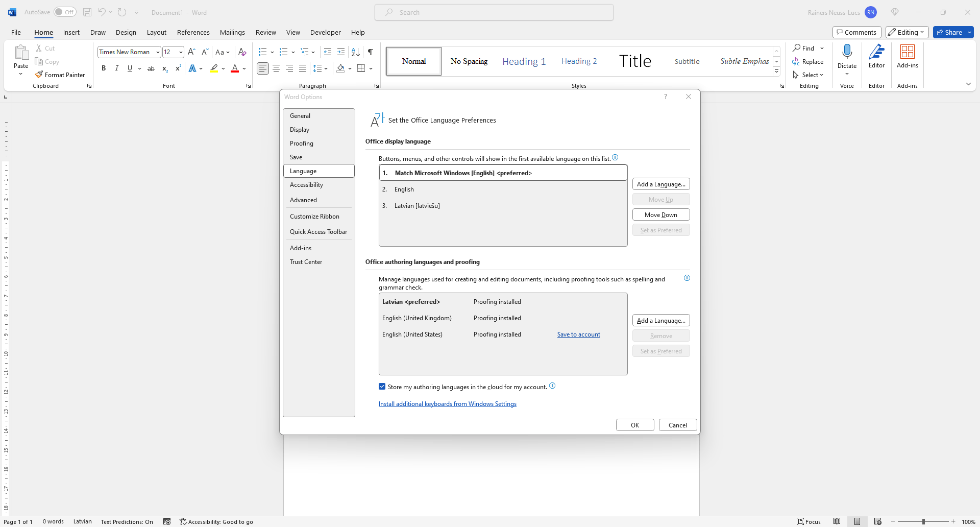The height and width of the screenshot is (527, 980).
Task: Collapse the ribbon with the chevron
Action: [x=968, y=84]
